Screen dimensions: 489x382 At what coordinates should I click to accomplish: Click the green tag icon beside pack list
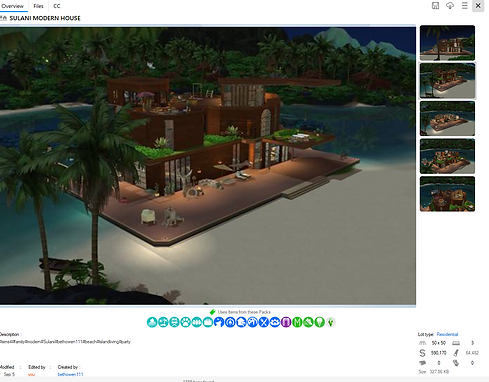213,312
